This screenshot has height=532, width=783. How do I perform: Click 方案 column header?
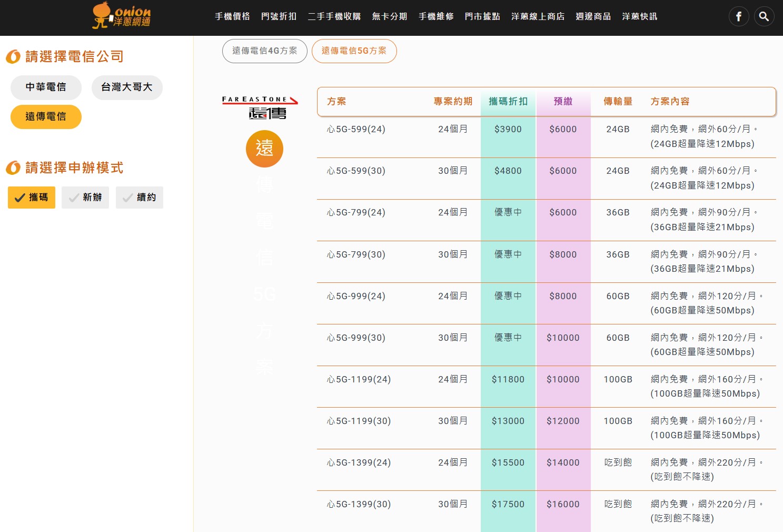(x=336, y=102)
